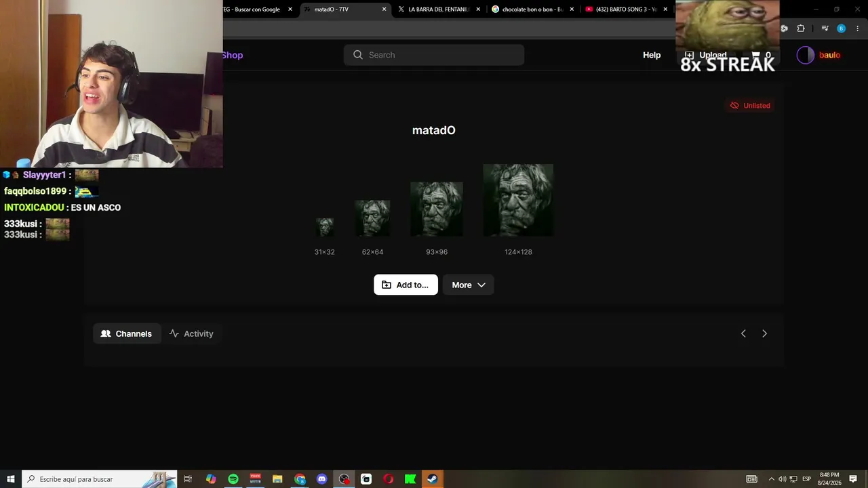The width and height of the screenshot is (868, 488).
Task: Switch to LA BARRA DEL FENTANILO tab
Action: 439,9
